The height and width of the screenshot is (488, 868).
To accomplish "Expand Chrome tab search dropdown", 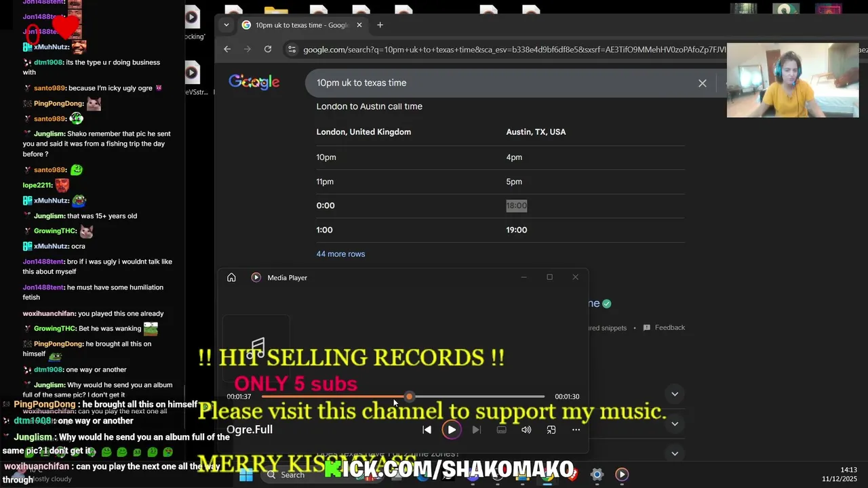I will pyautogui.click(x=226, y=25).
